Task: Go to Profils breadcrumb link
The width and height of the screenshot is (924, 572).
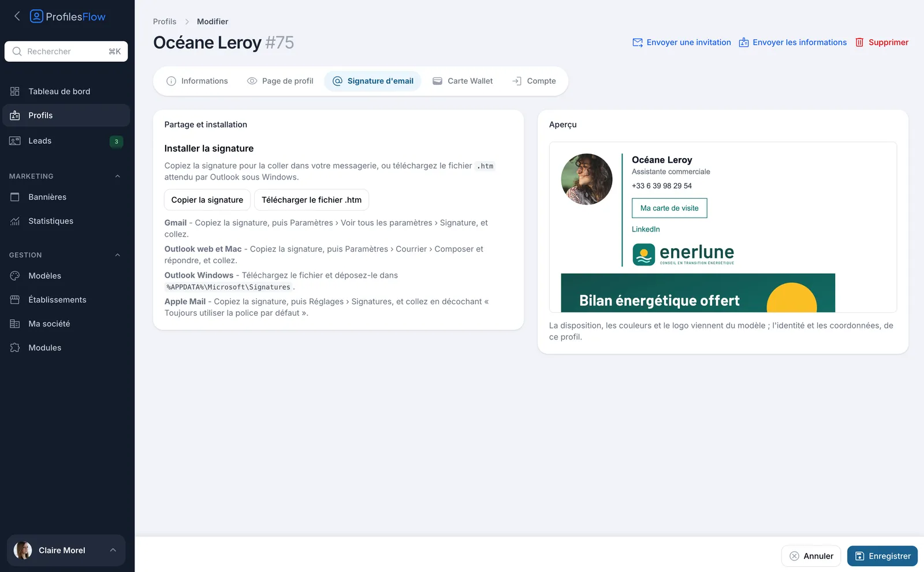Action: (165, 21)
